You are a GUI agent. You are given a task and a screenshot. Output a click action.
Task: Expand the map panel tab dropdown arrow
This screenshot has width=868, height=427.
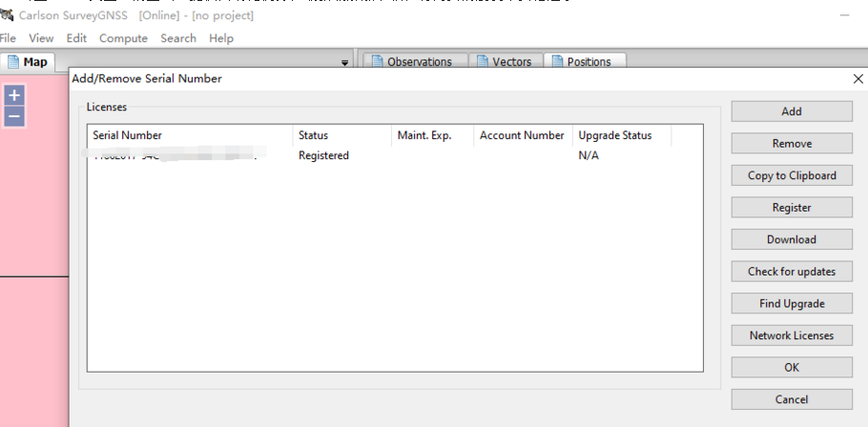click(x=344, y=63)
